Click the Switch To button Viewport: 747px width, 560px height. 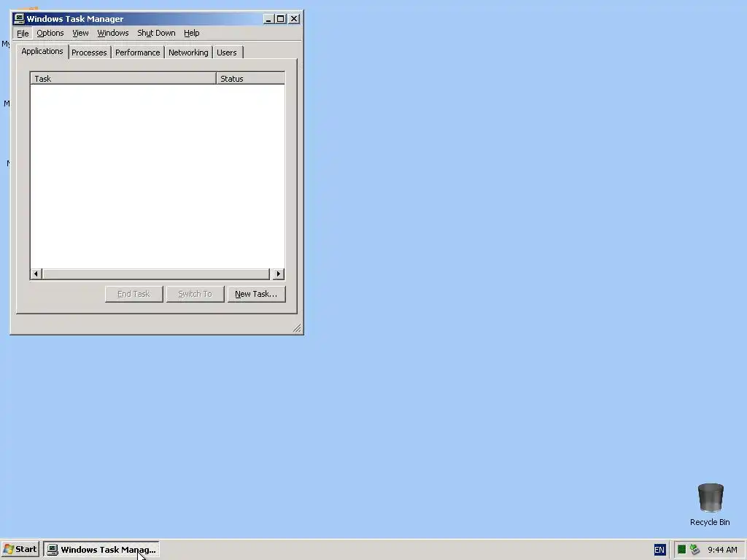[x=195, y=294]
